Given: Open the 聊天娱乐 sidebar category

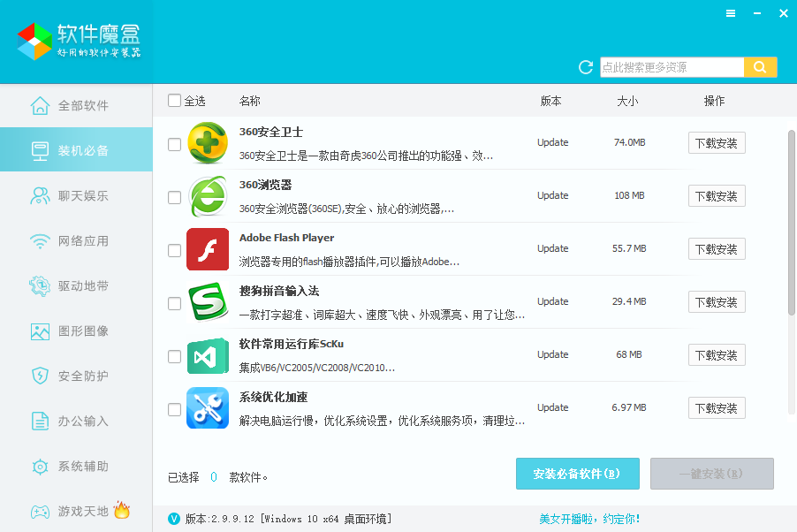Looking at the screenshot, I should 76,195.
